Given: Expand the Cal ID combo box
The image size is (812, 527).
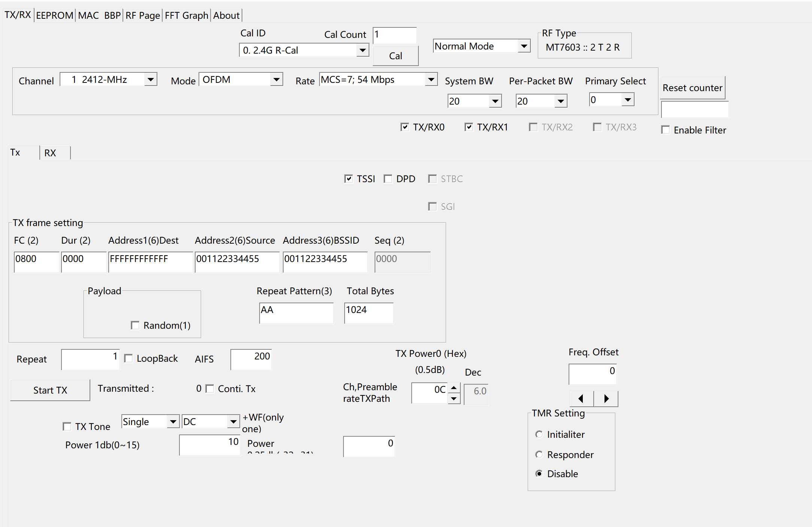Looking at the screenshot, I should coord(362,50).
